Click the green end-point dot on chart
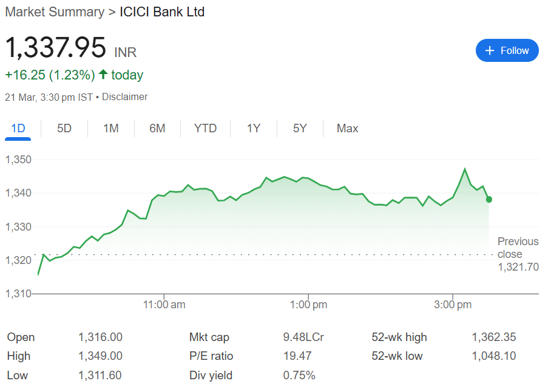This screenshot has height=392, width=548. click(x=489, y=200)
